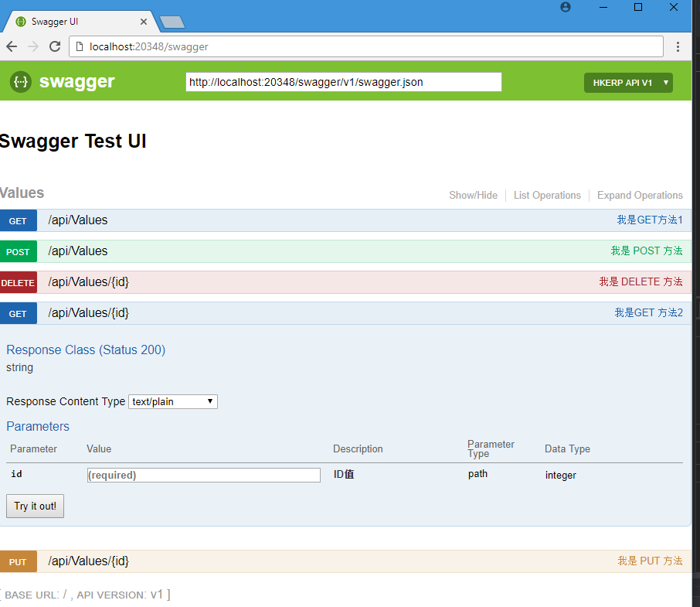Expand the PUT /api/Values/{id} operation

[345, 561]
